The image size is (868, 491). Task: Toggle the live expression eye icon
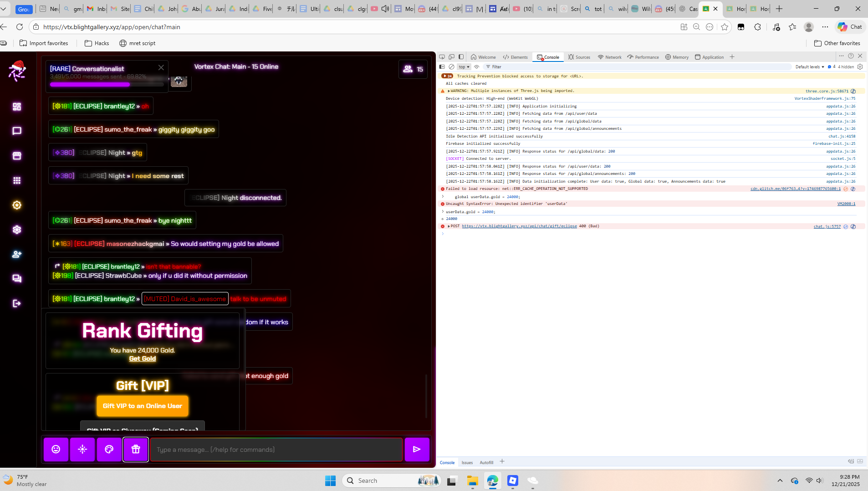tap(476, 67)
